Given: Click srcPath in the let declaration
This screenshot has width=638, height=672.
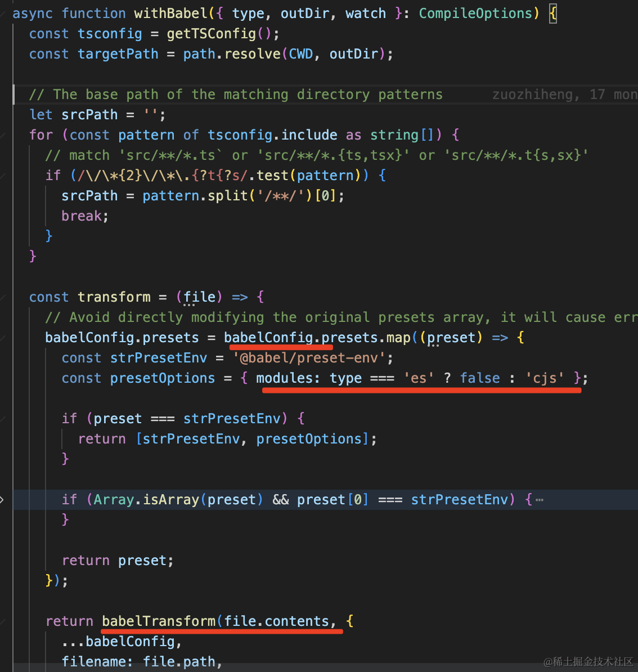Looking at the screenshot, I should click(x=89, y=115).
